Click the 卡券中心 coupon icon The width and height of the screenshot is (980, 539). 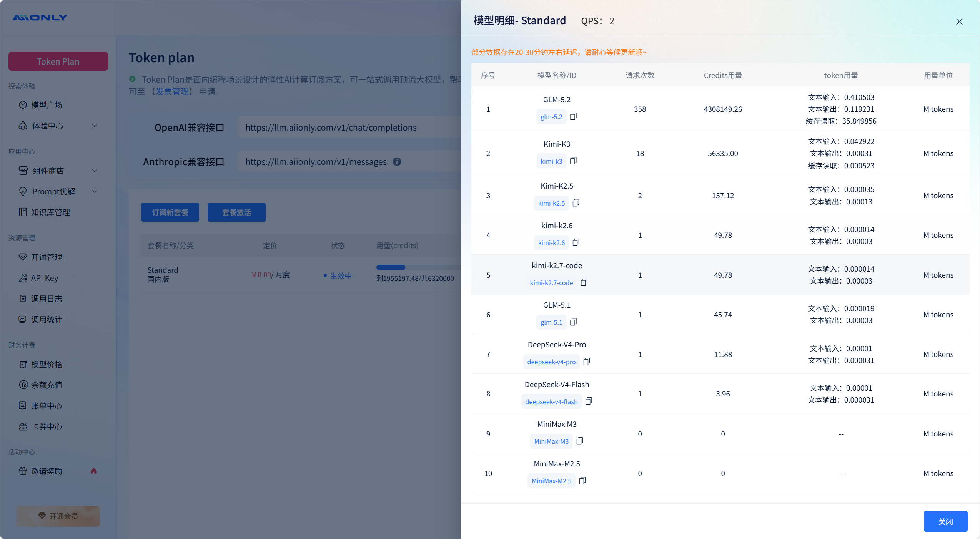(x=23, y=426)
